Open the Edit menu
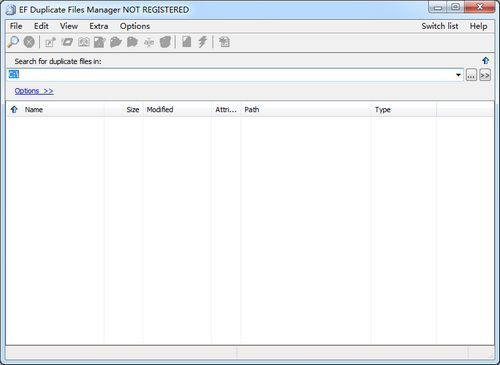Image resolution: width=500 pixels, height=365 pixels. [41, 26]
